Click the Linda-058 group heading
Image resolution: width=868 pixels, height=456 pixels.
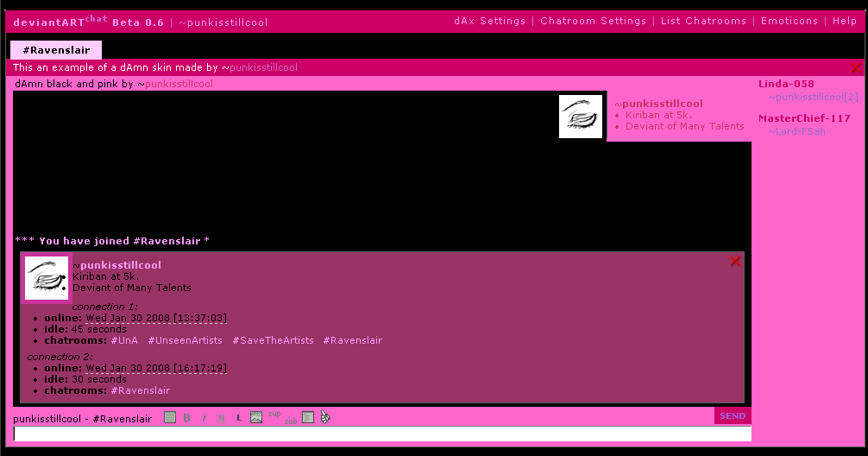click(786, 85)
